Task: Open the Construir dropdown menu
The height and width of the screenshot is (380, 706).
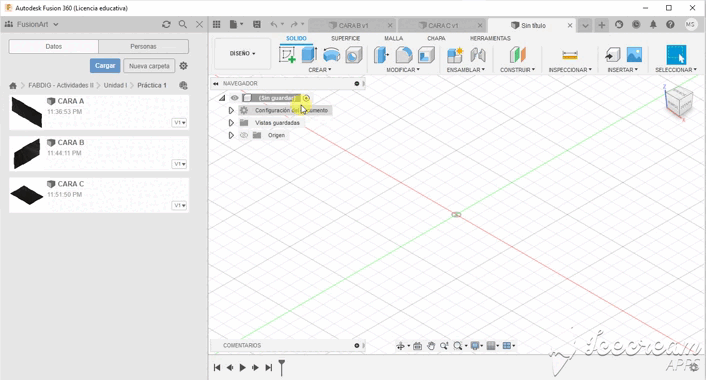Action: (x=517, y=70)
